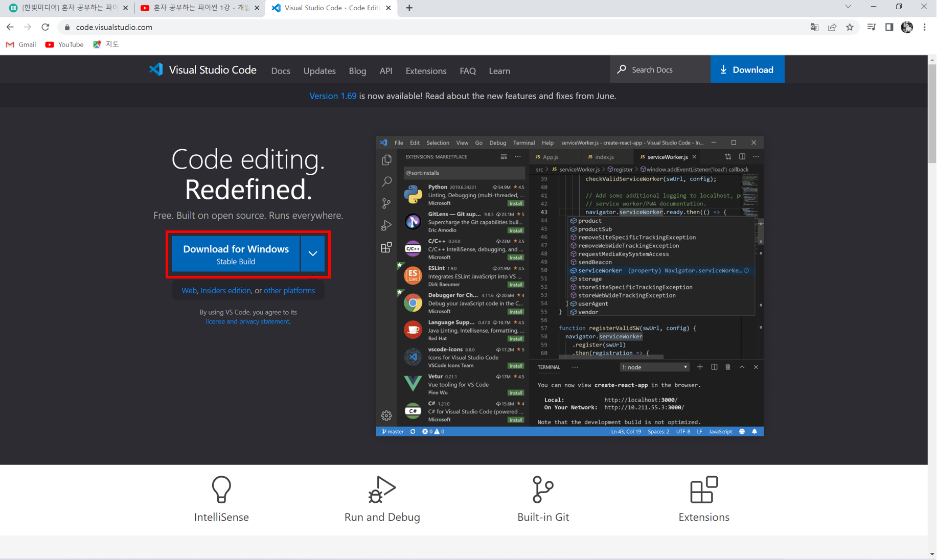The image size is (937, 560).
Task: Open a new browser tab
Action: pos(409,8)
